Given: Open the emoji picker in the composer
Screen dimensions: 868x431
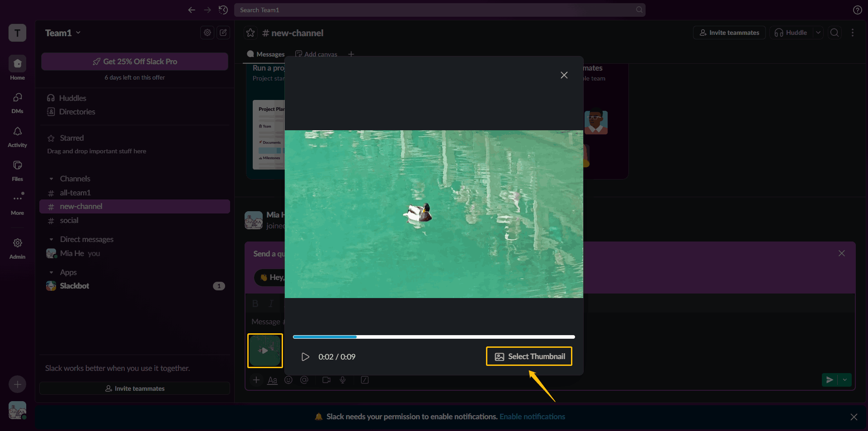Looking at the screenshot, I should click(x=288, y=380).
